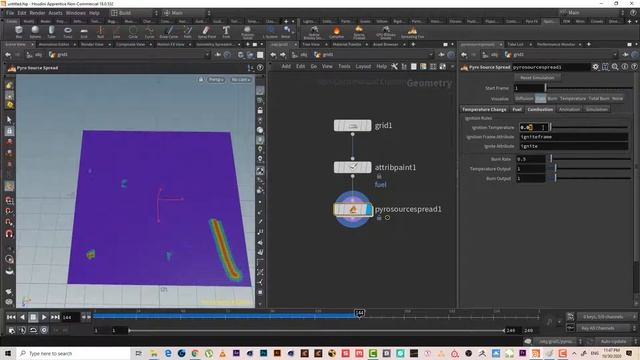Expand parameter pane path dropdown arrow
This screenshot has height=360, width=640.
(x=615, y=54)
